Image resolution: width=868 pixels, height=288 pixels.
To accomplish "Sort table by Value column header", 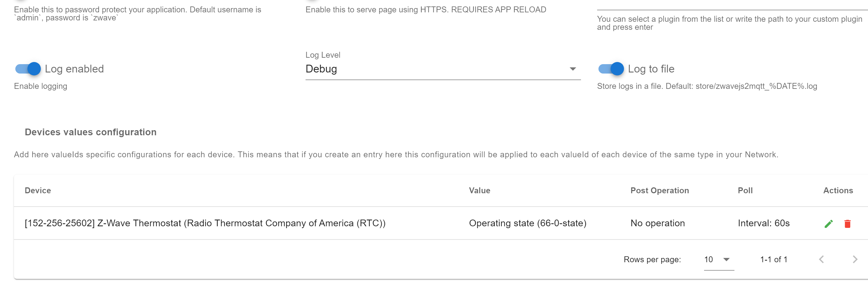I will point(479,190).
